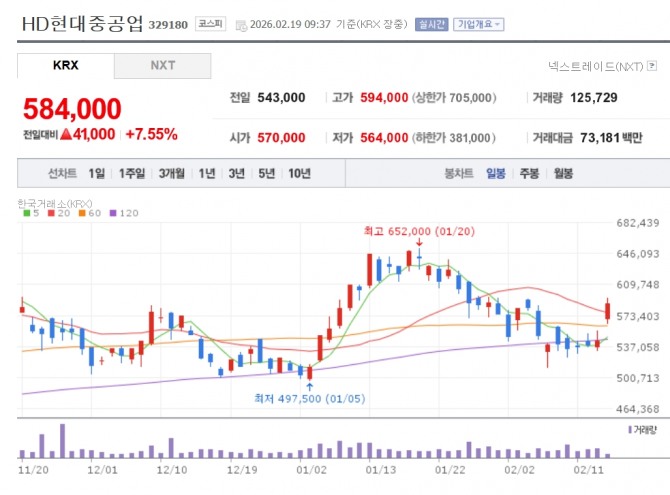Select the 5년 line chart period
Image resolution: width=670 pixels, height=495 pixels.
click(x=266, y=173)
